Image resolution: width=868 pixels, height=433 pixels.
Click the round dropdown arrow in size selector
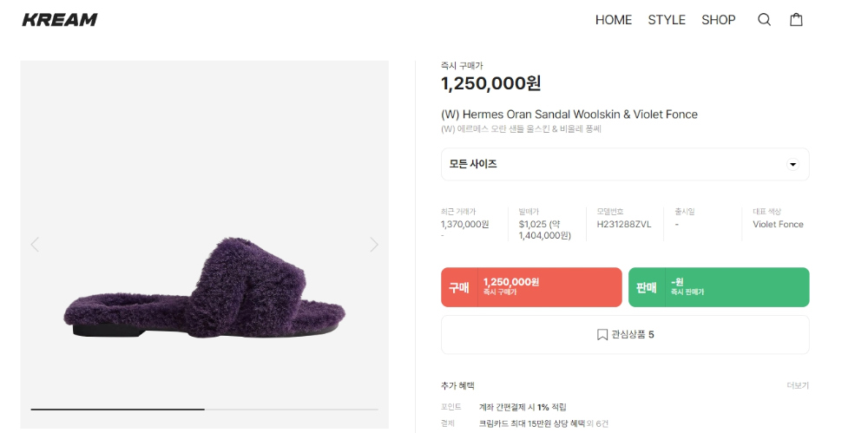tap(792, 165)
